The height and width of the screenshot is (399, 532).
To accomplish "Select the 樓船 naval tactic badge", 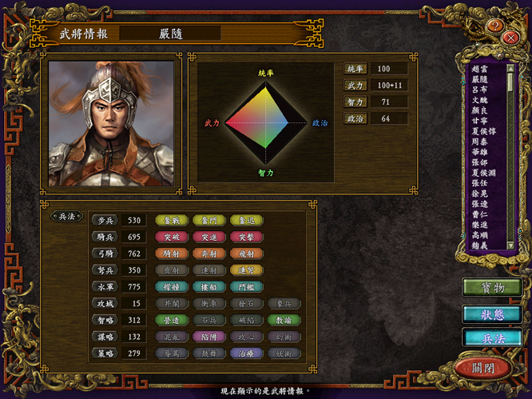I will (209, 286).
